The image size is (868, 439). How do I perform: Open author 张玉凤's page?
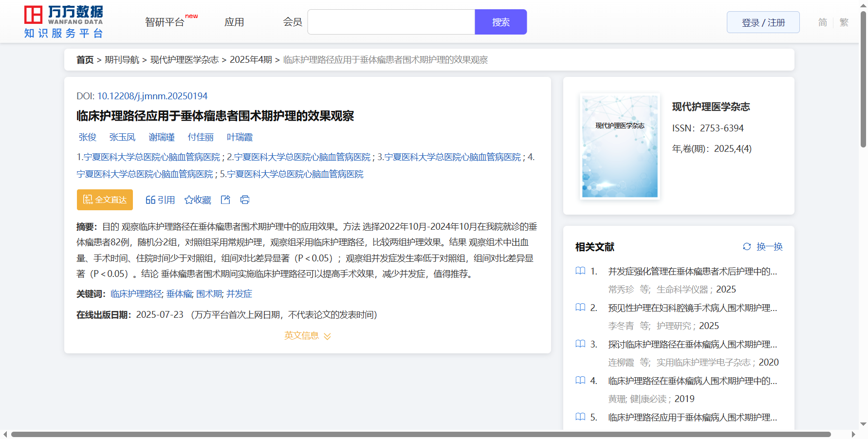122,137
